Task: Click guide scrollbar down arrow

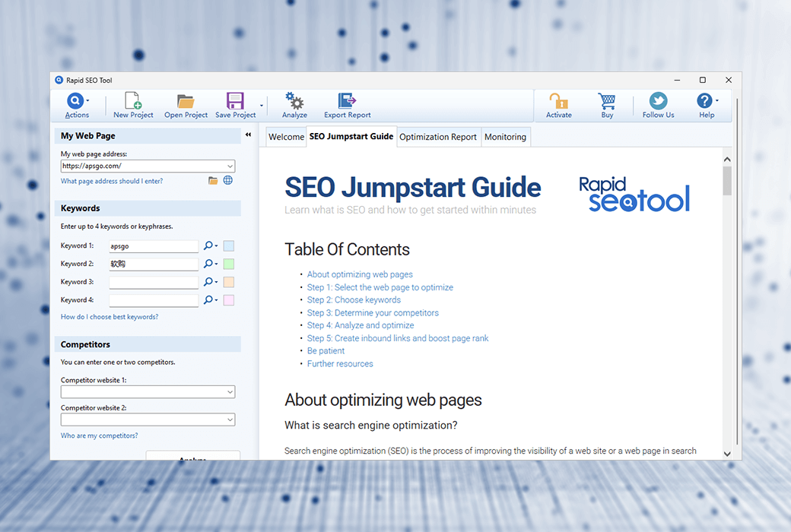Action: click(x=727, y=454)
